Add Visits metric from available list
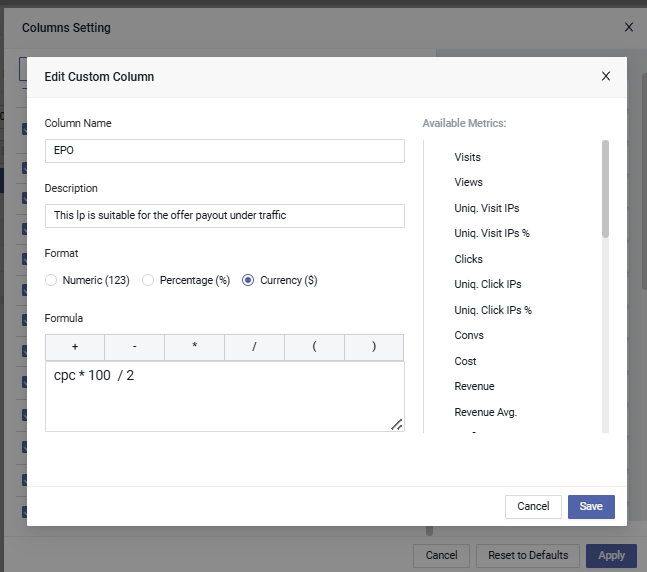The width and height of the screenshot is (647, 572). 467,157
